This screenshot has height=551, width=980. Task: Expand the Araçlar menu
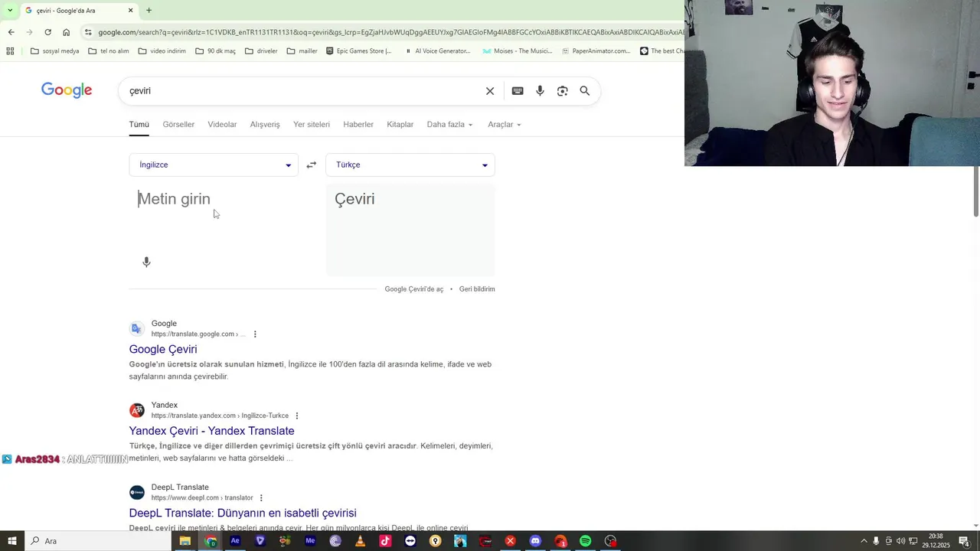(505, 125)
